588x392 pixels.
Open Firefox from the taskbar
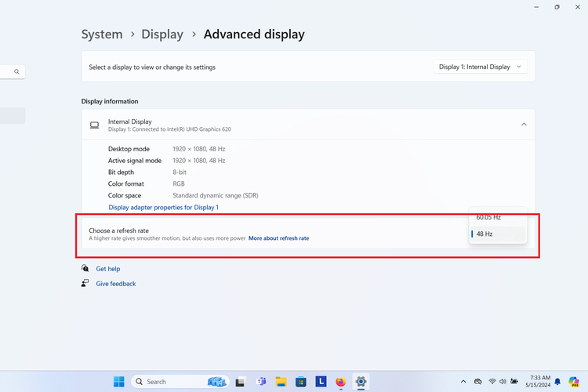[x=340, y=382]
